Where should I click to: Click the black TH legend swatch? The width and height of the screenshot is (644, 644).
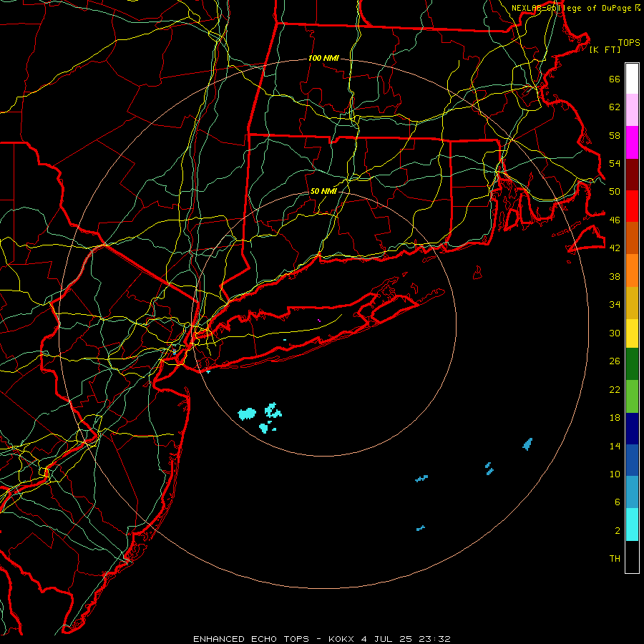pos(632,557)
